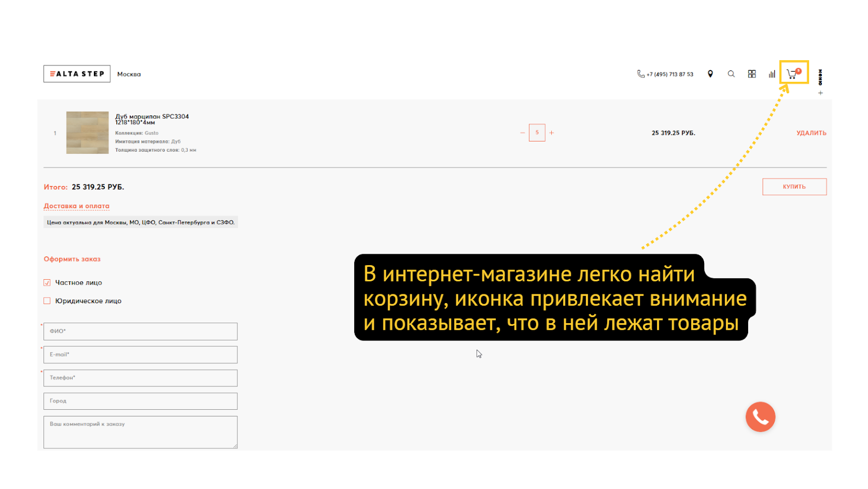Click the orange phone callback button
Viewport: 868px width, 489px height.
pos(760,417)
